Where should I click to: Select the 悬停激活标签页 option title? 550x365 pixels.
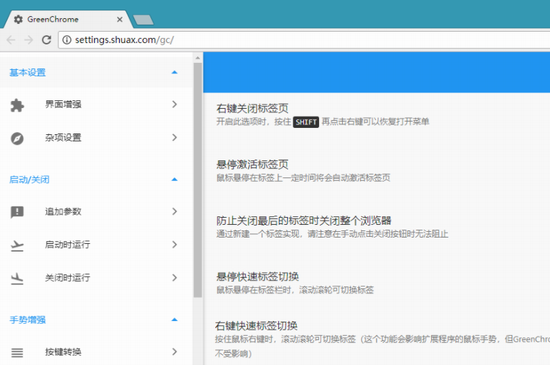pyautogui.click(x=252, y=164)
